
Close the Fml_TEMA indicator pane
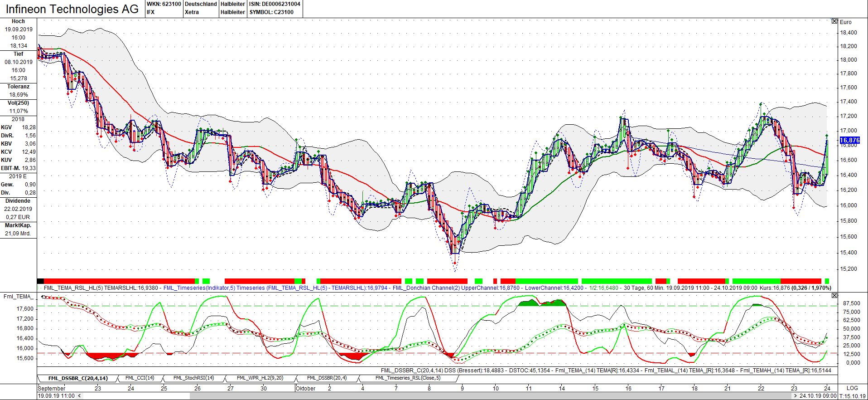[x=834, y=296]
